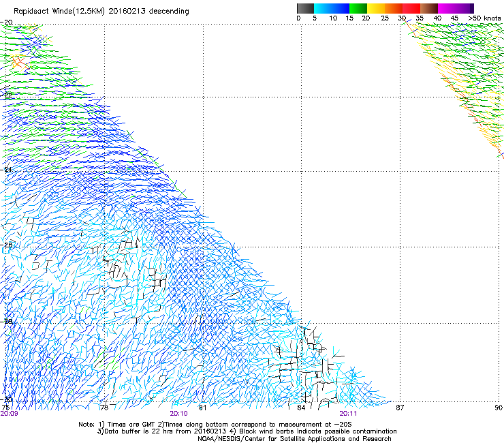Image resolution: width=504 pixels, height=443 pixels.
Task: Click the 20:10 purple time stamp
Action: click(x=178, y=414)
